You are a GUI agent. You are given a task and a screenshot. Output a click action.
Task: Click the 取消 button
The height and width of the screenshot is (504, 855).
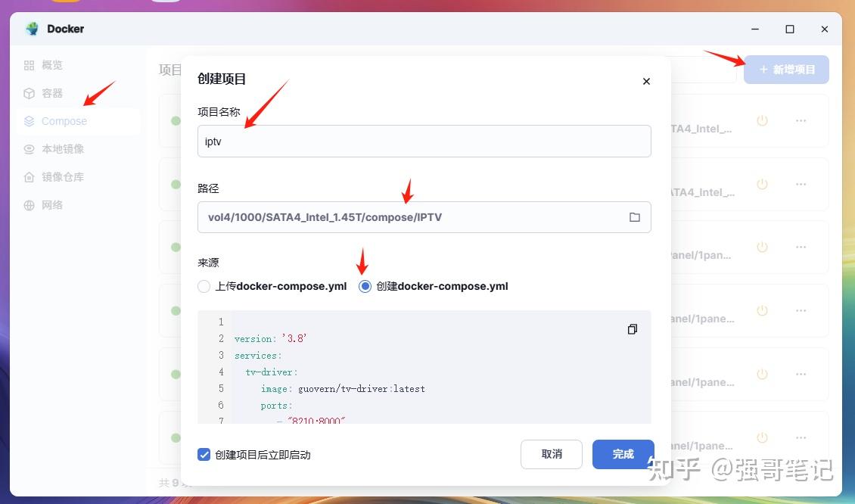[552, 454]
